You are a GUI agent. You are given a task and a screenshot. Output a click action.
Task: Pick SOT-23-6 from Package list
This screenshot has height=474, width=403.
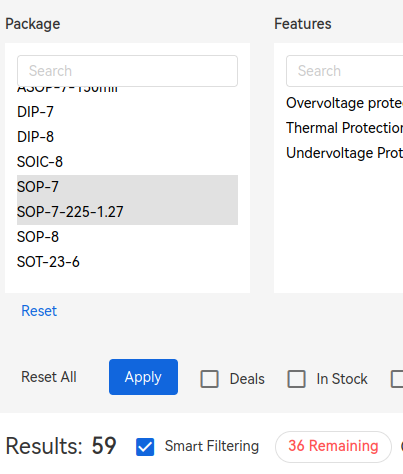(127, 262)
